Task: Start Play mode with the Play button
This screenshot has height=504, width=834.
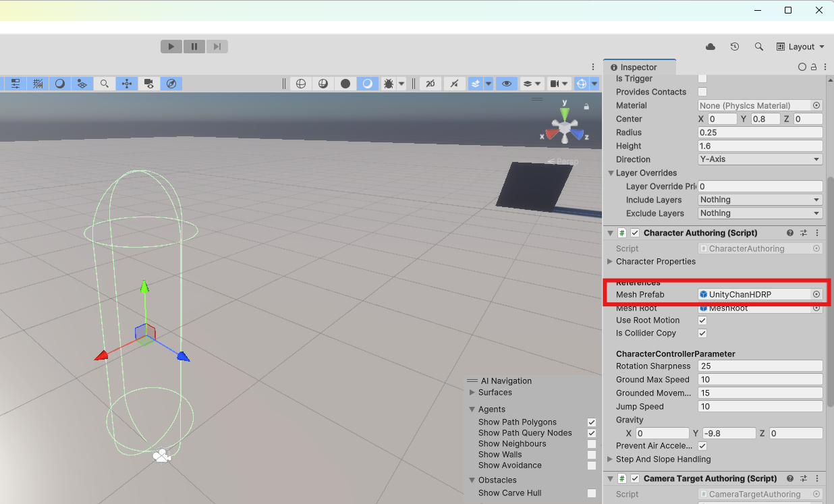Action: click(171, 47)
